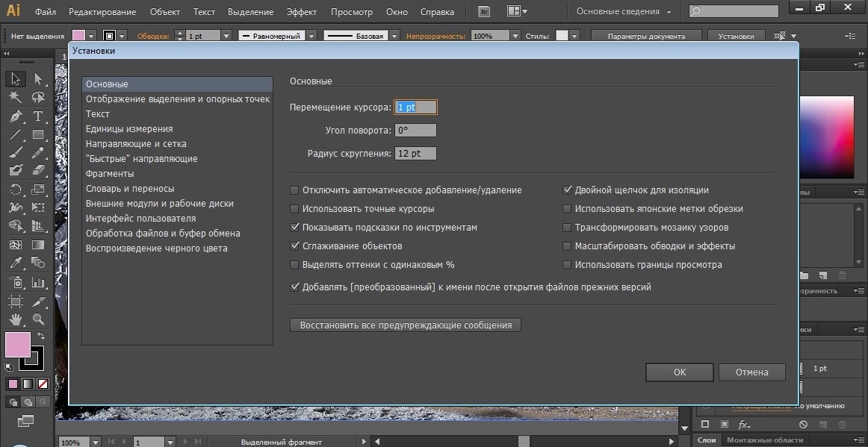
Task: Click the pink fill color swatch
Action: 17,344
